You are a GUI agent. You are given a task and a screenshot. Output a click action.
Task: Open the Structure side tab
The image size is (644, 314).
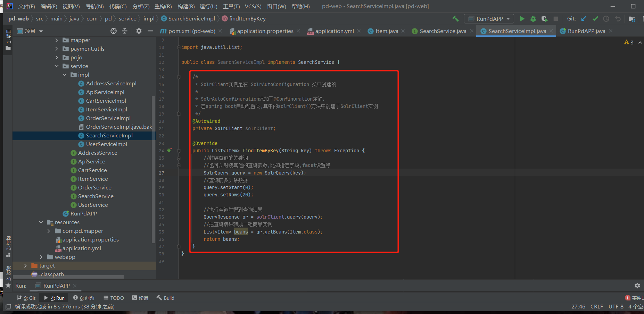pos(8,247)
